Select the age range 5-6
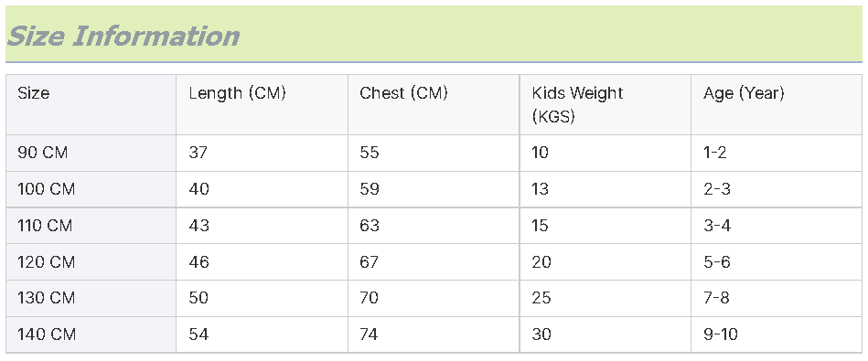Screen dimensions: 868x361 point(717,261)
